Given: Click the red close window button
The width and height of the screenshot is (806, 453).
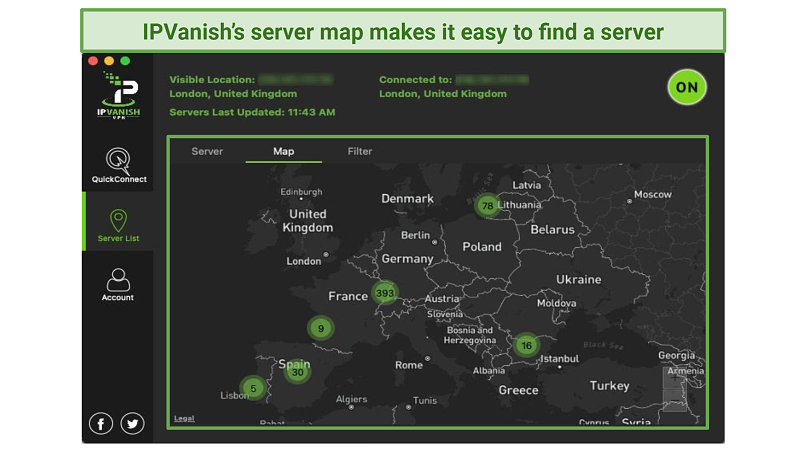Looking at the screenshot, I should point(93,61).
